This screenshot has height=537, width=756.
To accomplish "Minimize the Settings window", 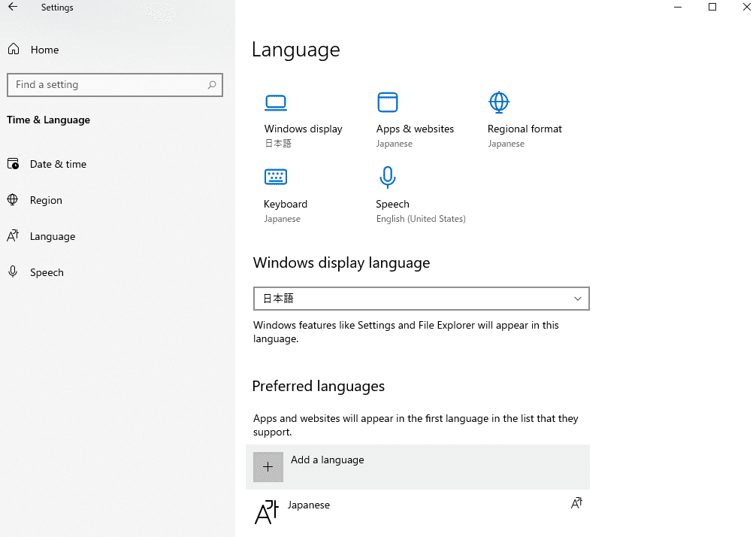I will 678,8.
